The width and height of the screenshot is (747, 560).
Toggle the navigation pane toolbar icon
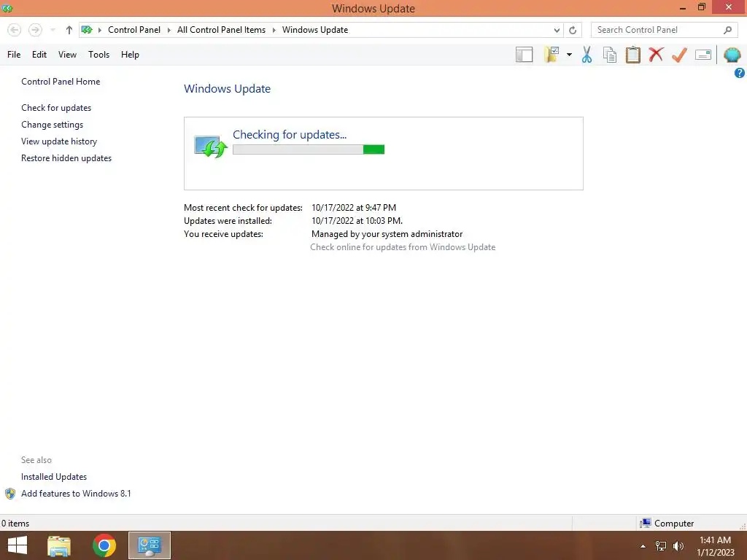tap(524, 55)
